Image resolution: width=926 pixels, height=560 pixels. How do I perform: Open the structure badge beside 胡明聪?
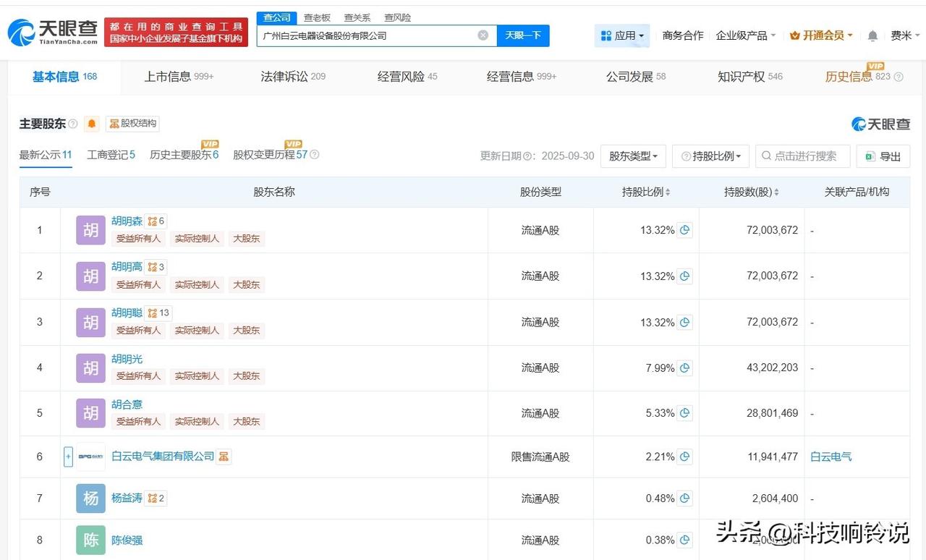[158, 313]
